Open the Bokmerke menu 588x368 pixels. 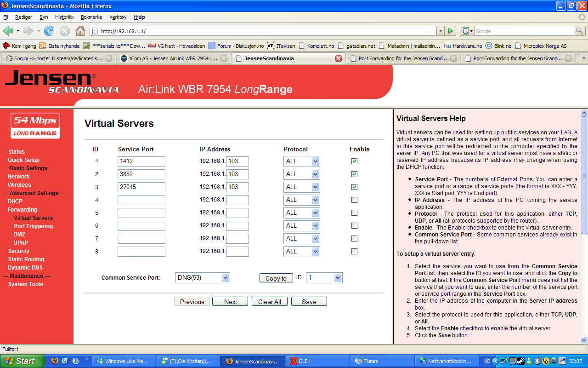tap(92, 17)
